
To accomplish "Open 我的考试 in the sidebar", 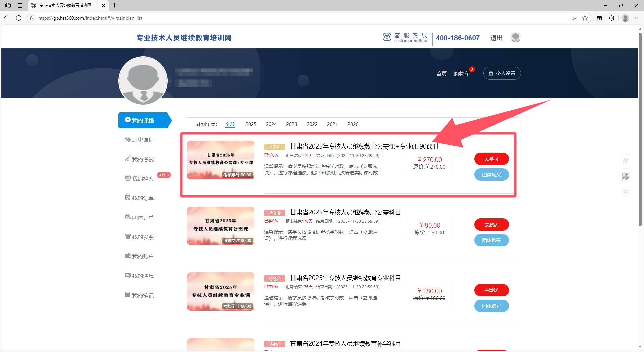I will pos(140,159).
